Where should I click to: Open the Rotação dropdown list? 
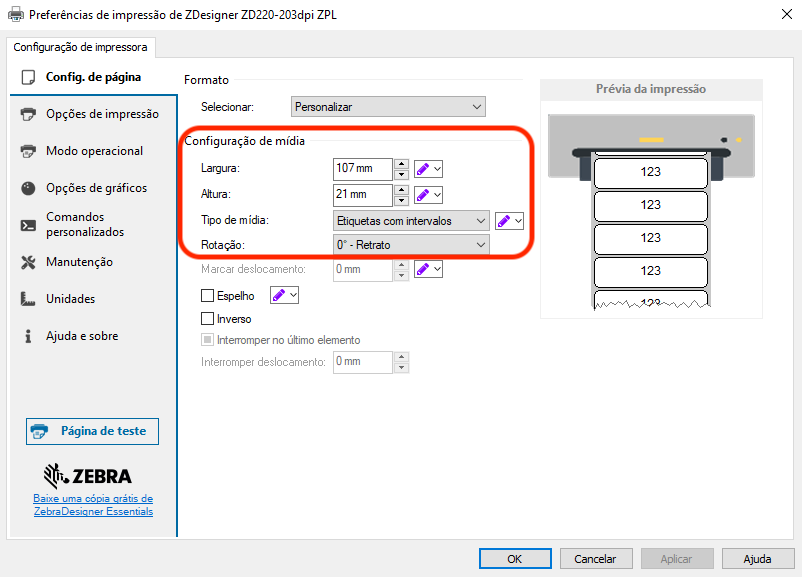tap(411, 245)
